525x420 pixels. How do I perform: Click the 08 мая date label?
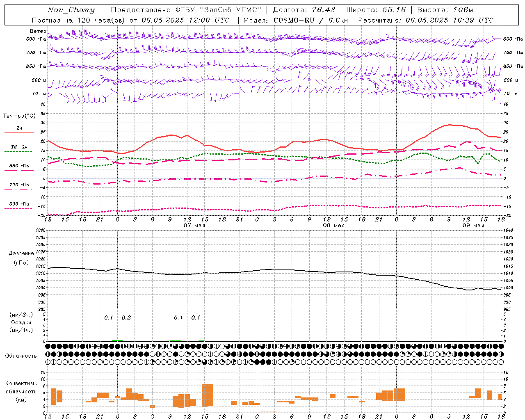coord(334,226)
